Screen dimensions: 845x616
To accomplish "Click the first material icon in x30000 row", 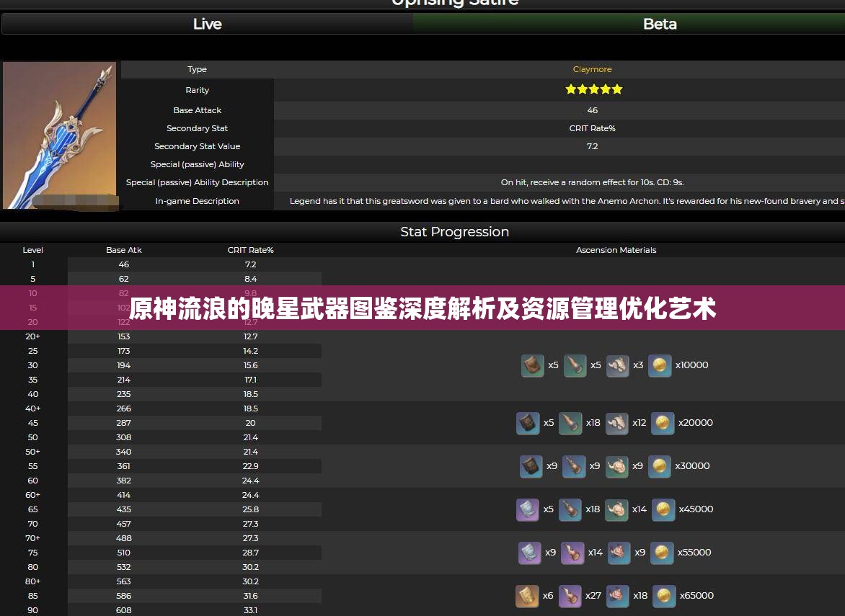I will [x=531, y=466].
